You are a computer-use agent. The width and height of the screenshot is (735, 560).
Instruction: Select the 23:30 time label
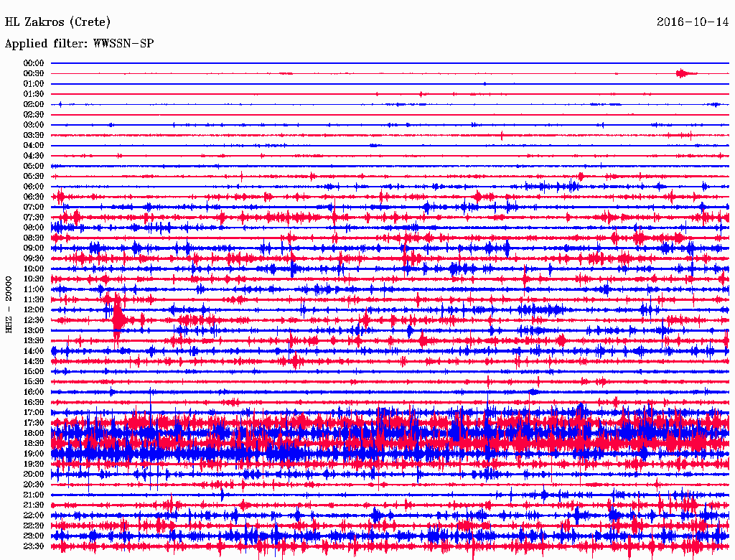point(34,546)
